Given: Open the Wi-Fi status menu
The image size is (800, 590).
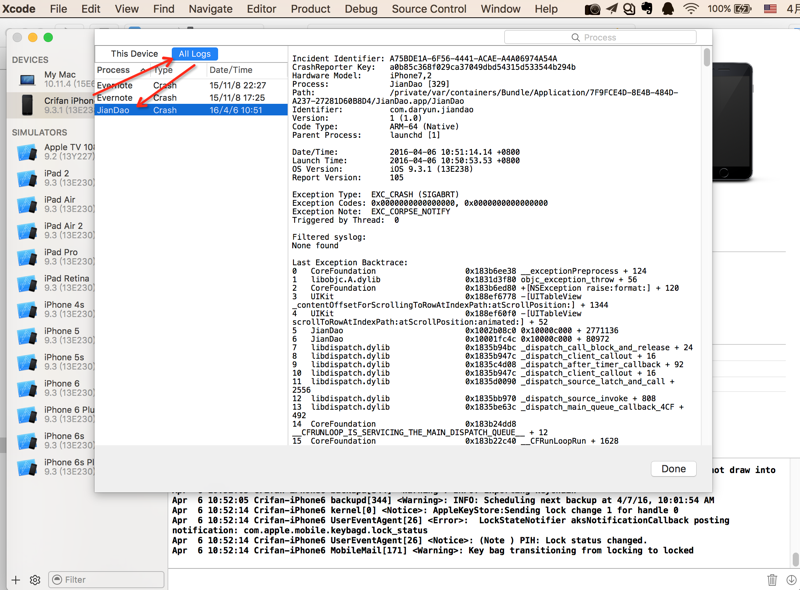Looking at the screenshot, I should pos(691,9).
